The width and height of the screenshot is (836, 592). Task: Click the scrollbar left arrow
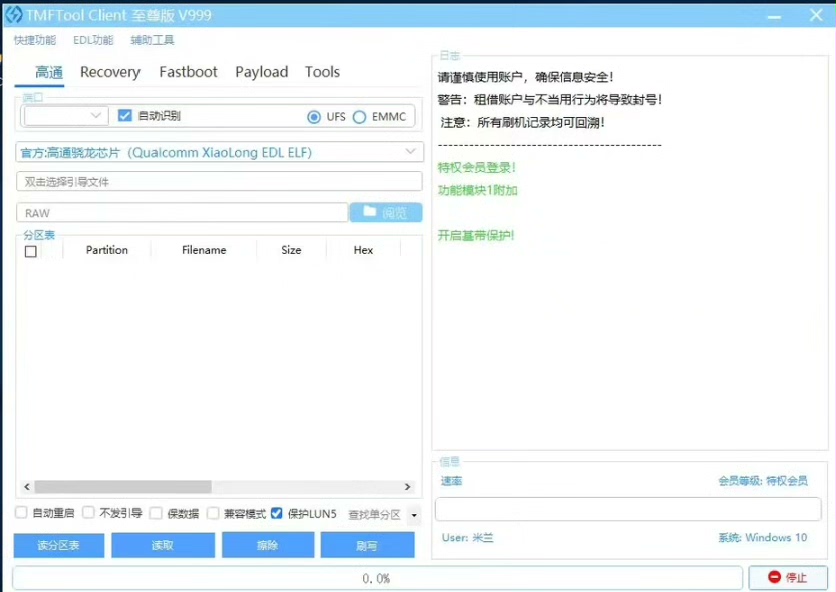(27, 486)
